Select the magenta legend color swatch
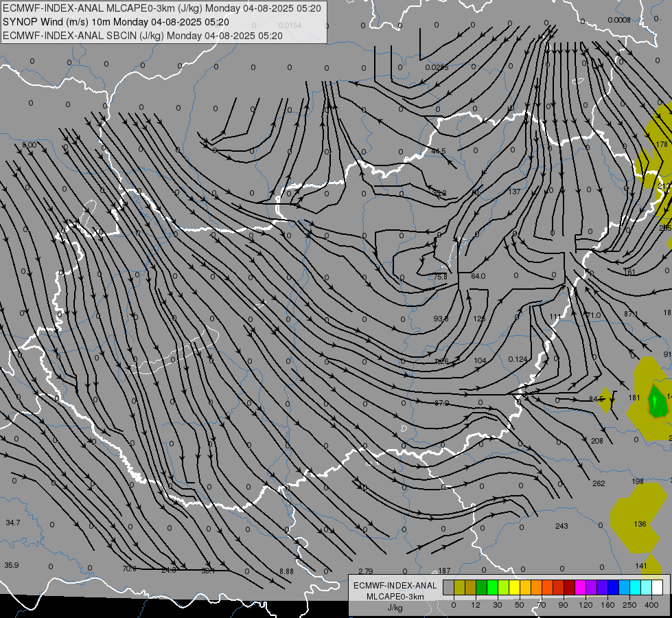This screenshot has height=618, width=672. (x=581, y=587)
